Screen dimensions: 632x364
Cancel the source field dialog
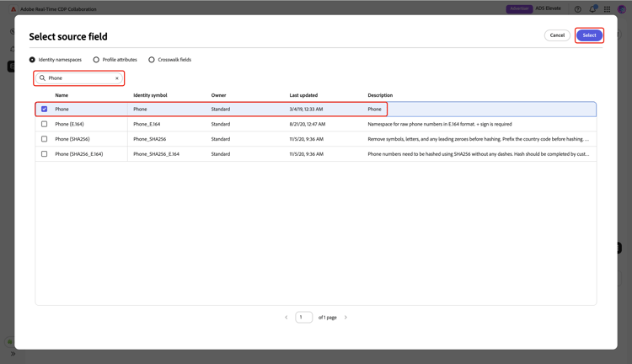click(x=557, y=35)
